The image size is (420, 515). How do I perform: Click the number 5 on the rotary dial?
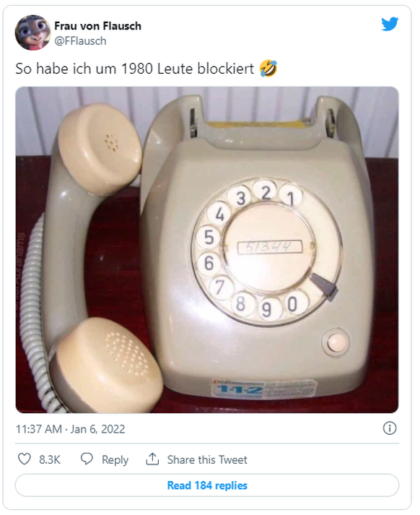click(209, 237)
